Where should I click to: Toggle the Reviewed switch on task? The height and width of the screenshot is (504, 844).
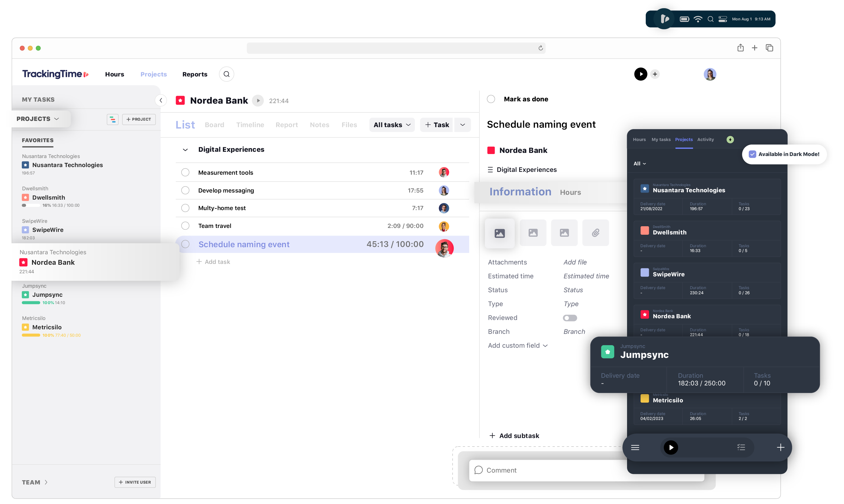point(569,317)
